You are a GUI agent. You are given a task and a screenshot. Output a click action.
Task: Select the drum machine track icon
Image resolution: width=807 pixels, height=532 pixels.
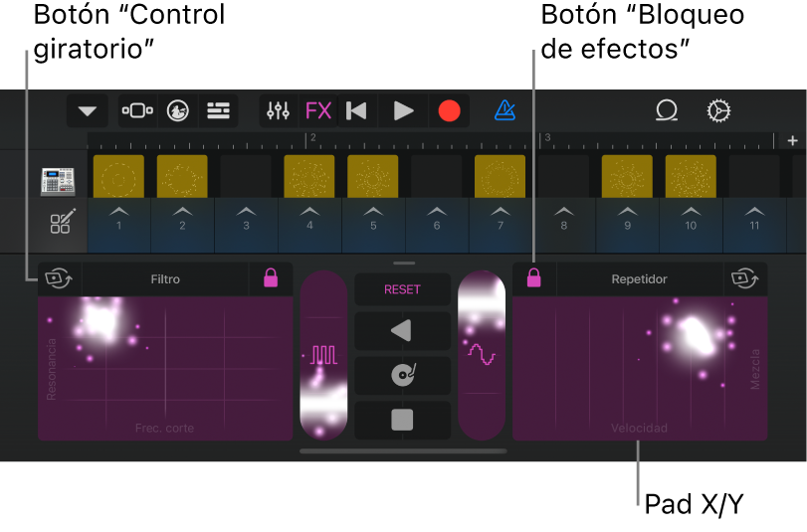pos(58,182)
